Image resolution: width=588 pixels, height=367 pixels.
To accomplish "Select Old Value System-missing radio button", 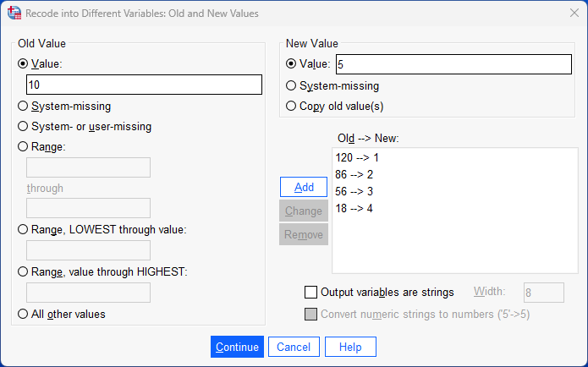I will point(23,107).
